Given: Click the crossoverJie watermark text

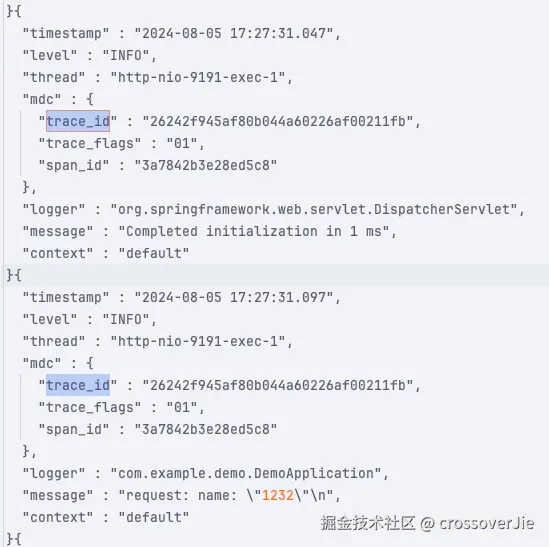Looking at the screenshot, I should [487, 524].
